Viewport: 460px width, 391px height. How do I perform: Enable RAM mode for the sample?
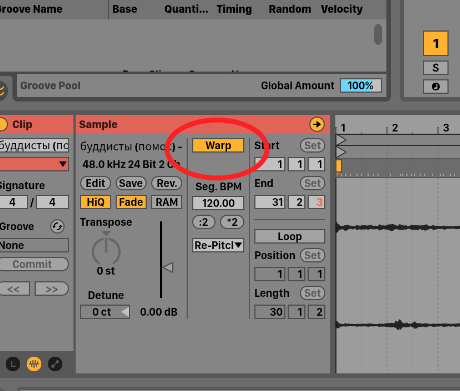pos(166,202)
